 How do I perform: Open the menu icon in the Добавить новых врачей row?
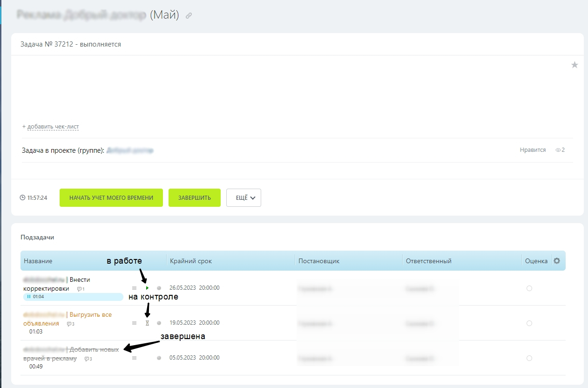point(135,358)
